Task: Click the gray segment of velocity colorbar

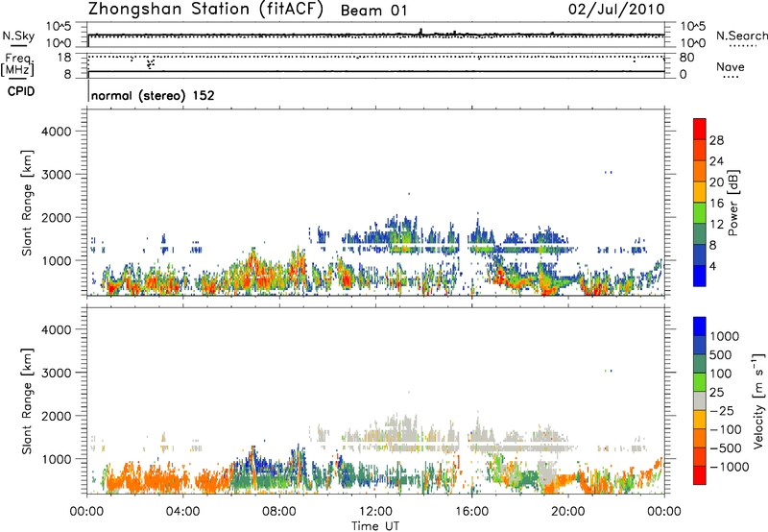Action: coord(700,400)
